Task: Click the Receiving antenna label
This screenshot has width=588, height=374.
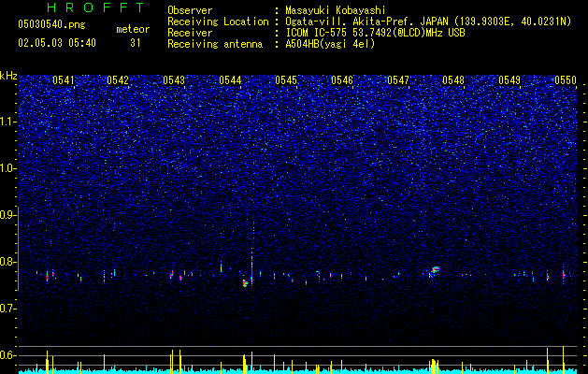Action: point(215,44)
